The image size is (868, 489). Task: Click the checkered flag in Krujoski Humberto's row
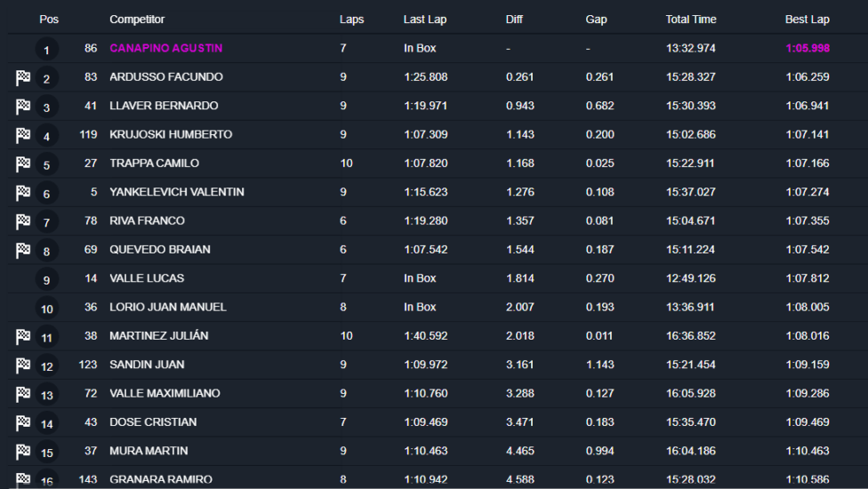pos(23,135)
